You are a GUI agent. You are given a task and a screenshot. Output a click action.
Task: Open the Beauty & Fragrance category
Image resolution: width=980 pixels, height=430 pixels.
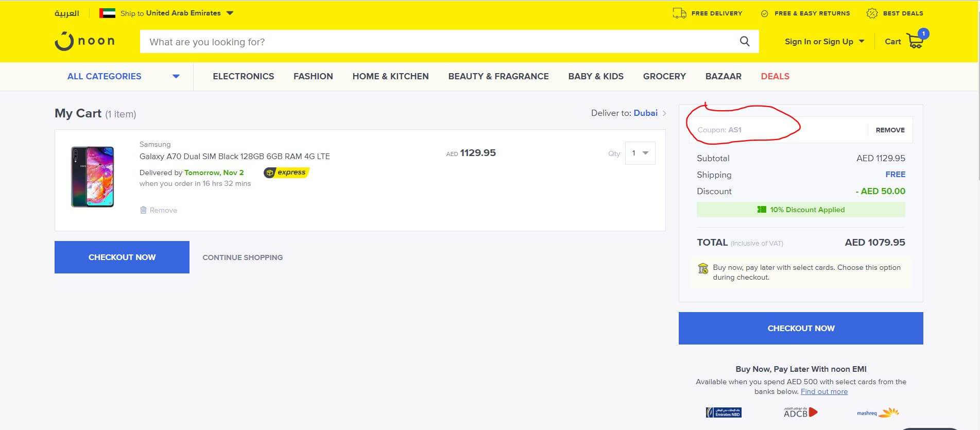click(498, 76)
